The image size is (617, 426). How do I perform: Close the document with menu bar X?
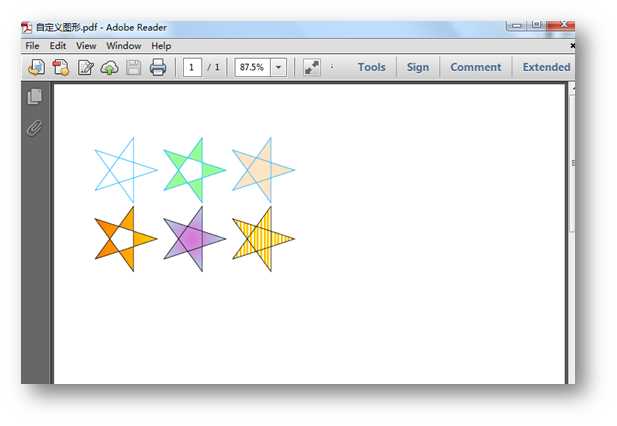pos(573,46)
